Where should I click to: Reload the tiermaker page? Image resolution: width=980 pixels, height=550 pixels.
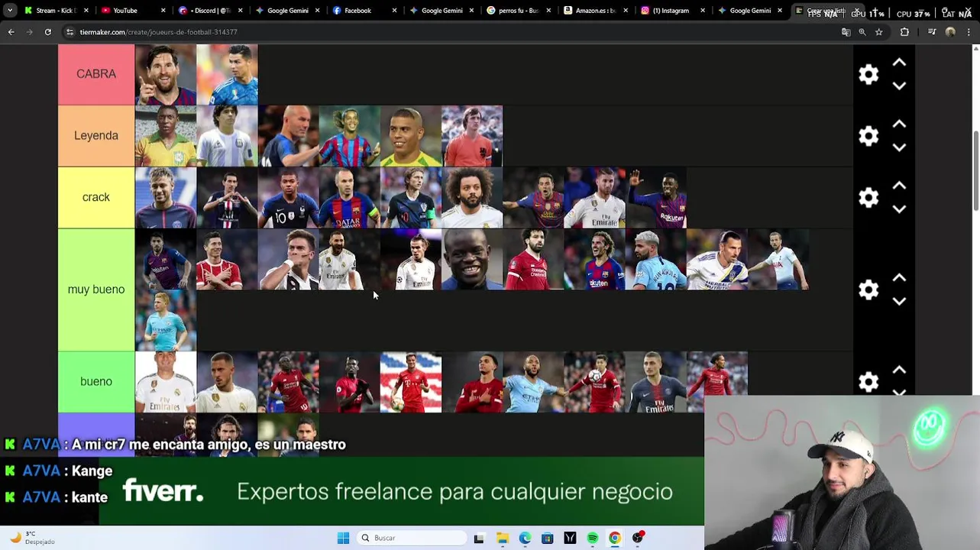(47, 32)
